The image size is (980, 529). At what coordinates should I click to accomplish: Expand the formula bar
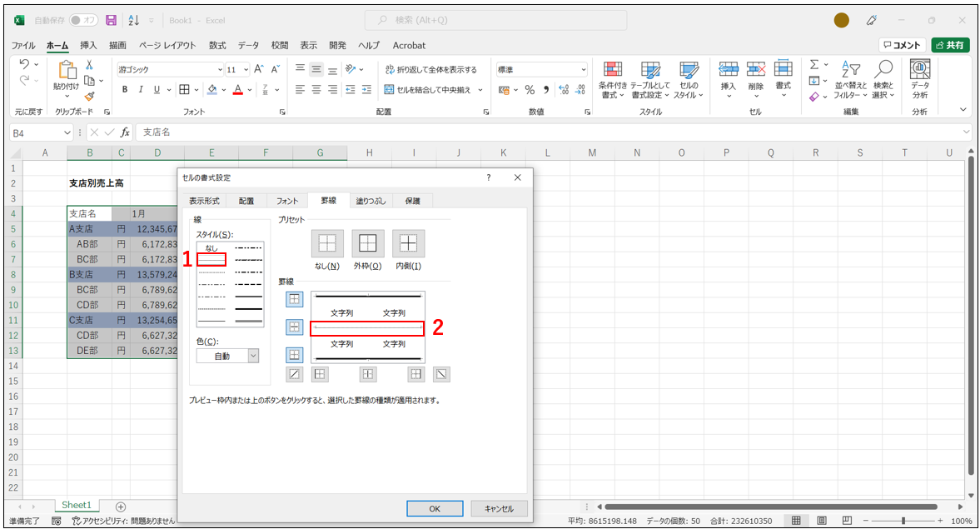(966, 132)
